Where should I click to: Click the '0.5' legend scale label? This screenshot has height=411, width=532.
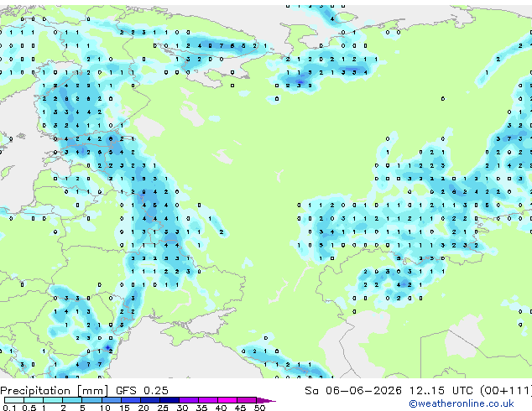[29, 408]
